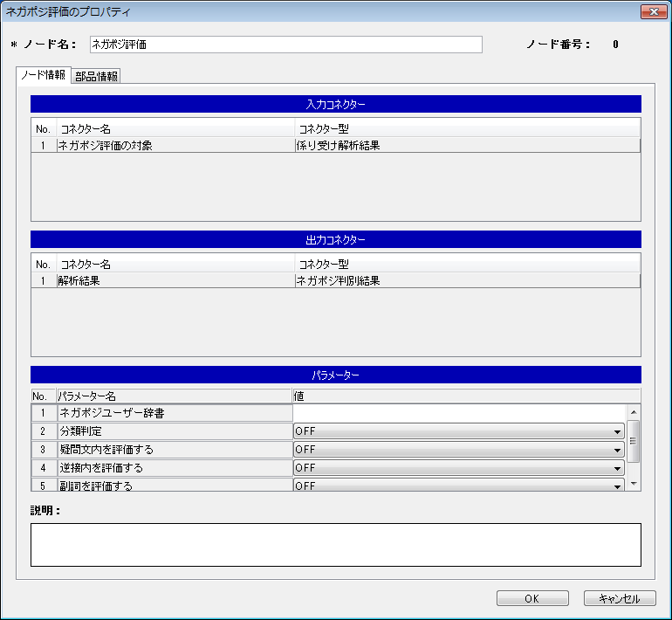Click the コネクター型 header in input connectors
Image resolution: width=672 pixels, height=620 pixels.
pos(468,129)
